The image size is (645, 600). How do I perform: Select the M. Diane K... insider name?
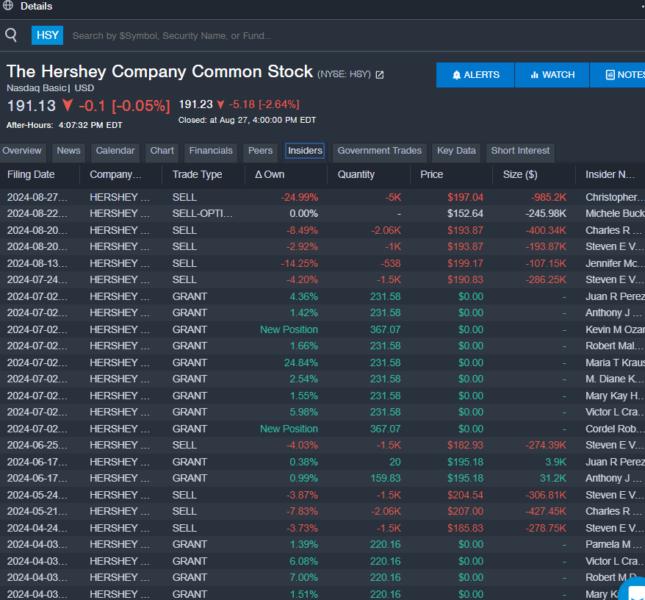click(x=613, y=379)
